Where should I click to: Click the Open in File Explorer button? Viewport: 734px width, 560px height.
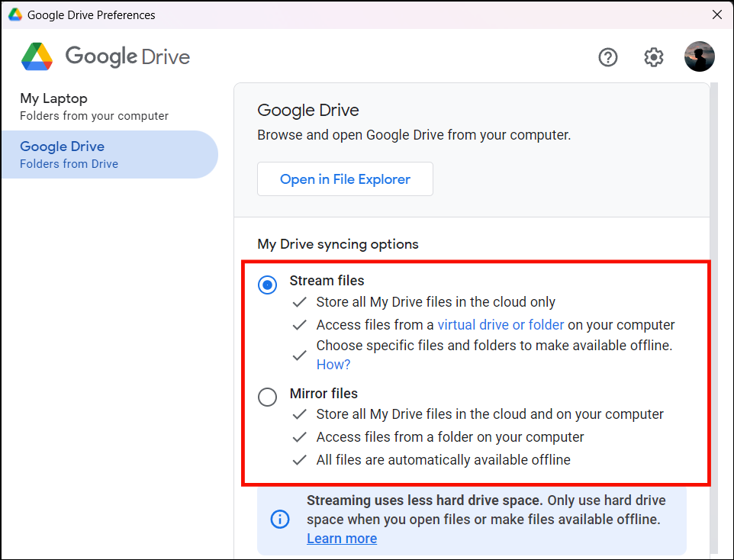(345, 179)
